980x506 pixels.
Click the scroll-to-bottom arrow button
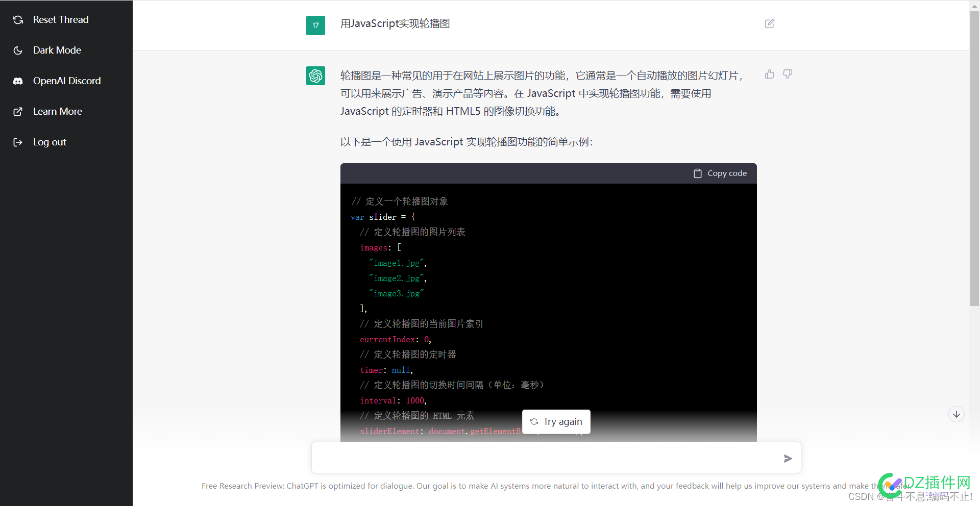(x=957, y=414)
